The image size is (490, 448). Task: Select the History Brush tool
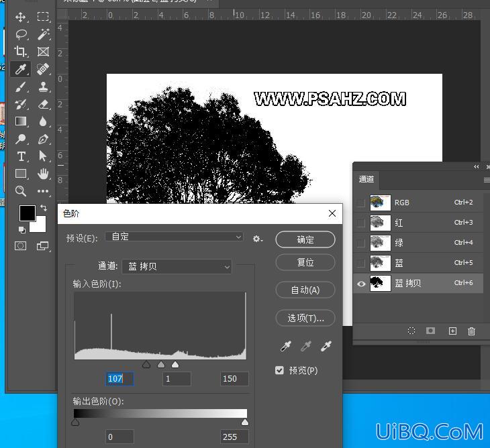click(x=21, y=104)
